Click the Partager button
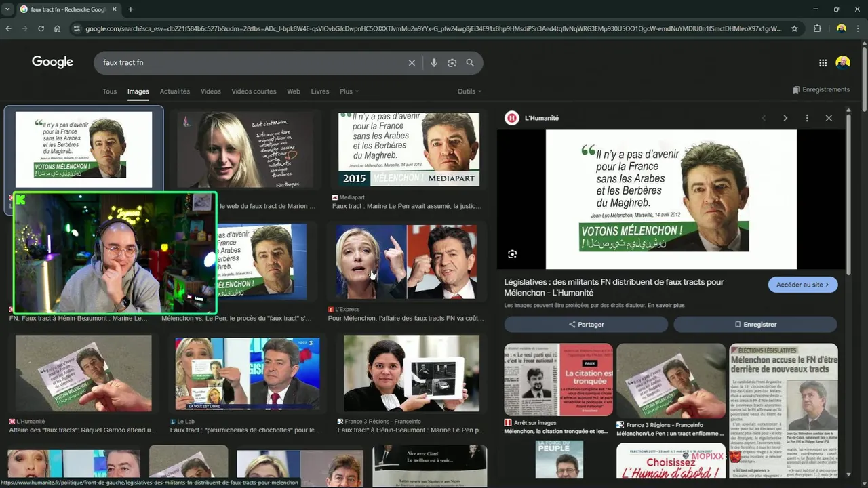Viewport: 868px width, 488px height. click(x=586, y=325)
